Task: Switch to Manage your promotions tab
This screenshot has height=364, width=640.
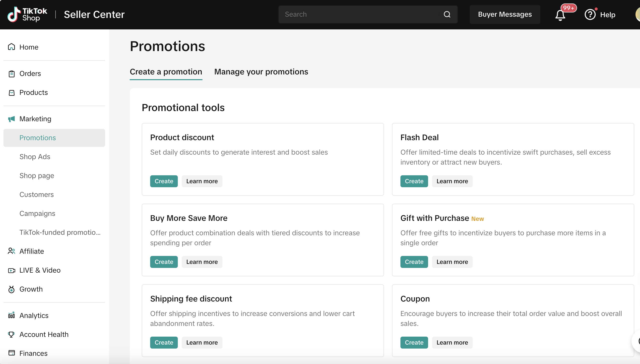Action: tap(261, 72)
